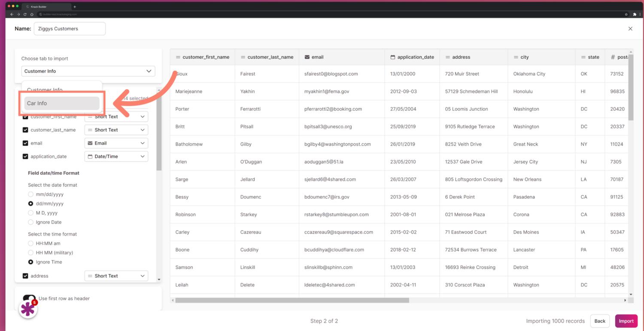Select the HH:MM am time format
Image resolution: width=644 pixels, height=331 pixels.
point(30,243)
